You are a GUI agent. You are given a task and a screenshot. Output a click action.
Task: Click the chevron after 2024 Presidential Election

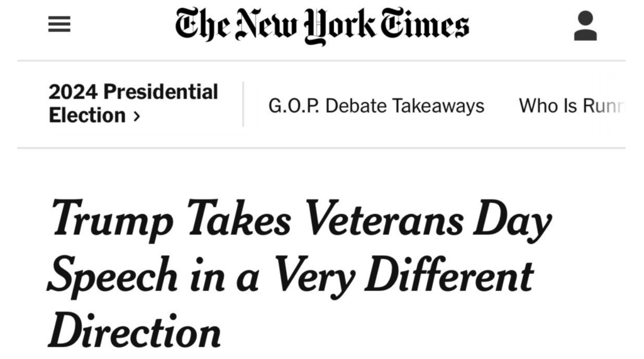(136, 116)
